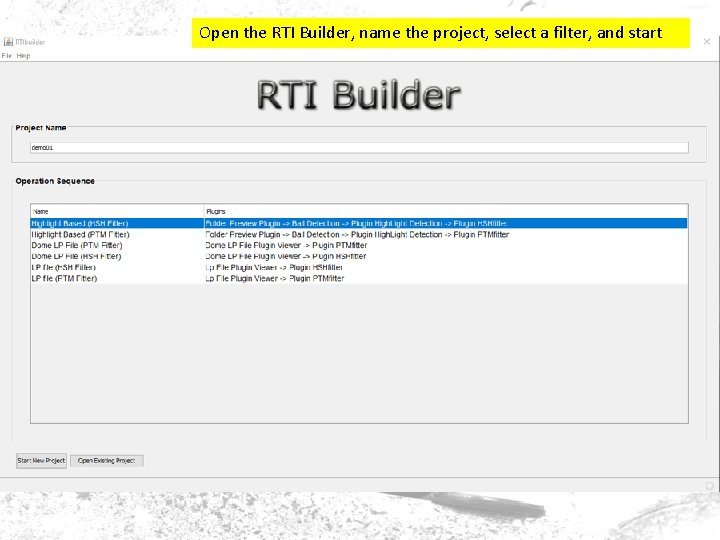The image size is (720, 540).
Task: Click the Plugins column header
Action: (x=446, y=211)
